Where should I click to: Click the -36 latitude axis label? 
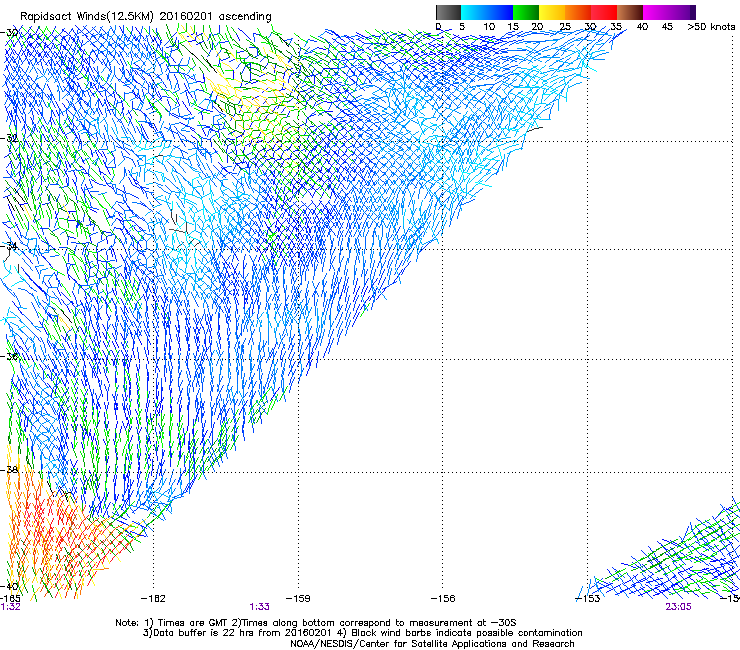click(9, 356)
